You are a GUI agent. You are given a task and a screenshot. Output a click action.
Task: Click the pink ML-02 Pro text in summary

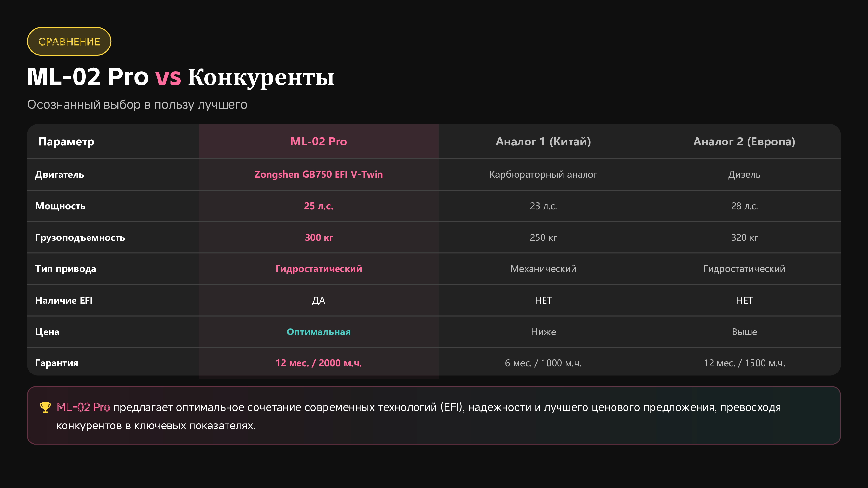83,407
